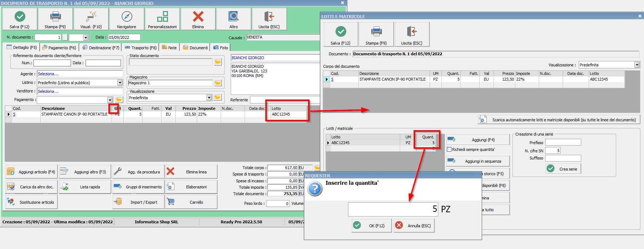Open the Navigatore compass tool
This screenshot has width=644, height=249.
pyautogui.click(x=127, y=19)
